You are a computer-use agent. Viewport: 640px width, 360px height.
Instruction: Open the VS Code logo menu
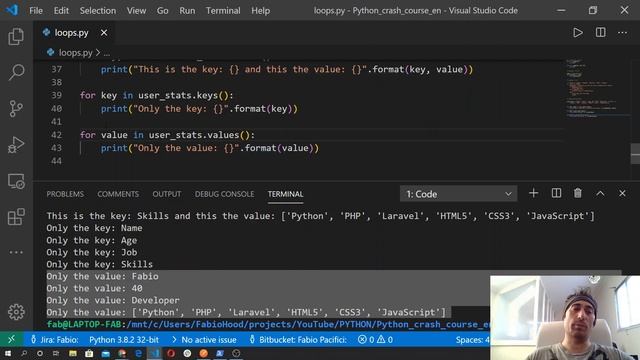point(12,10)
